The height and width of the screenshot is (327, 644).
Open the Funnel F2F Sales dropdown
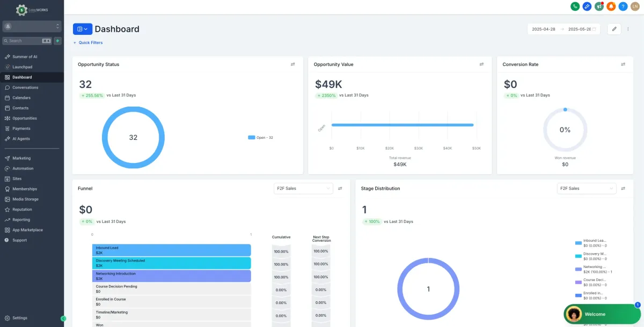click(x=304, y=189)
